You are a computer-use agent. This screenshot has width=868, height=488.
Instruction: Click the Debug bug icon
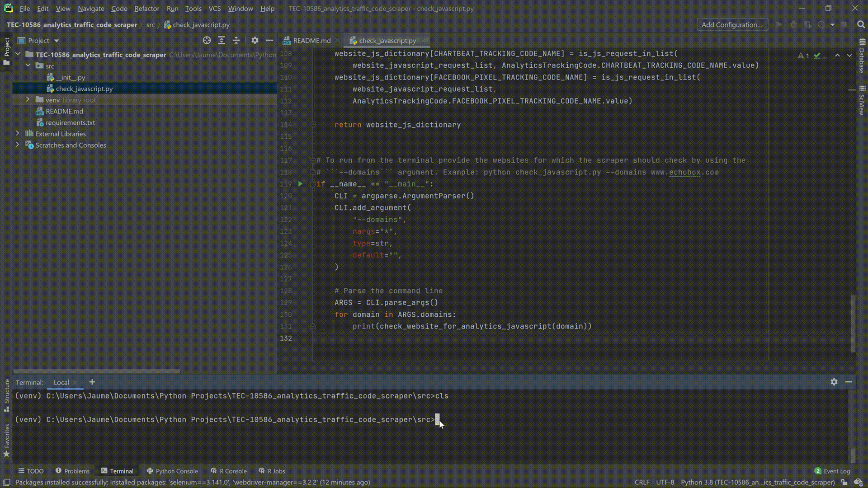pos(793,24)
